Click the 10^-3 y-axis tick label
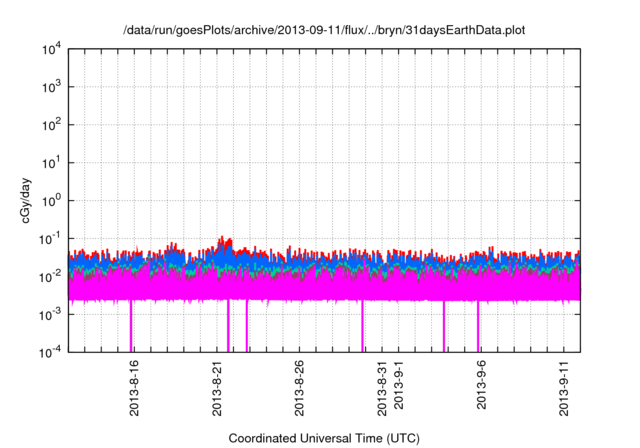The image size is (640, 448). pyautogui.click(x=50, y=315)
